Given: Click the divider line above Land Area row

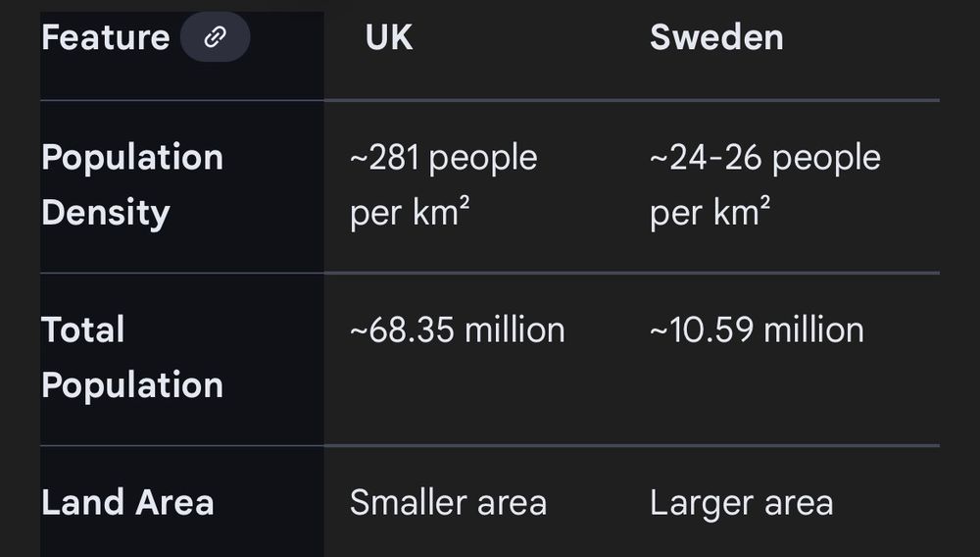Looking at the screenshot, I should (631, 445).
